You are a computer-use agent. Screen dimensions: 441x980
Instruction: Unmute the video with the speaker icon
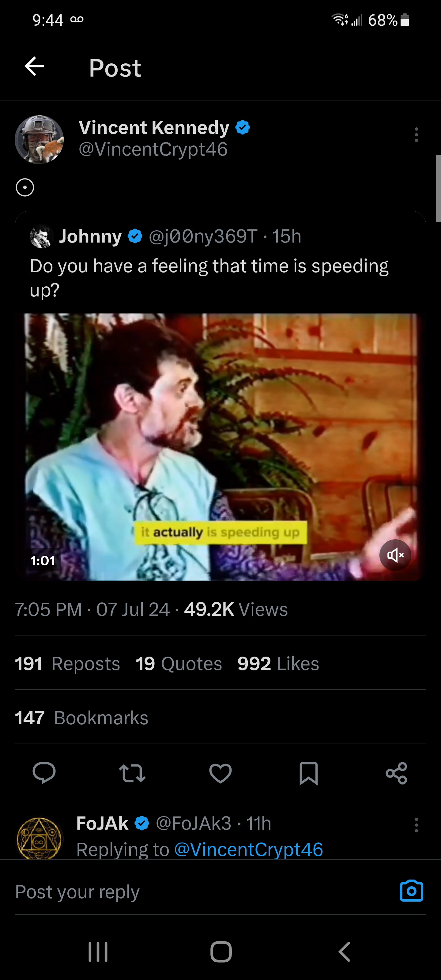(x=395, y=555)
